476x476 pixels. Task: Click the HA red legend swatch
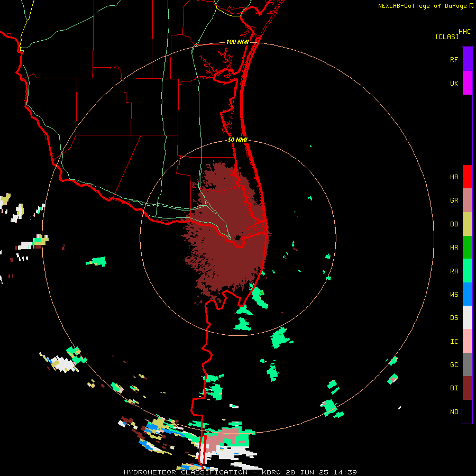pyautogui.click(x=467, y=177)
